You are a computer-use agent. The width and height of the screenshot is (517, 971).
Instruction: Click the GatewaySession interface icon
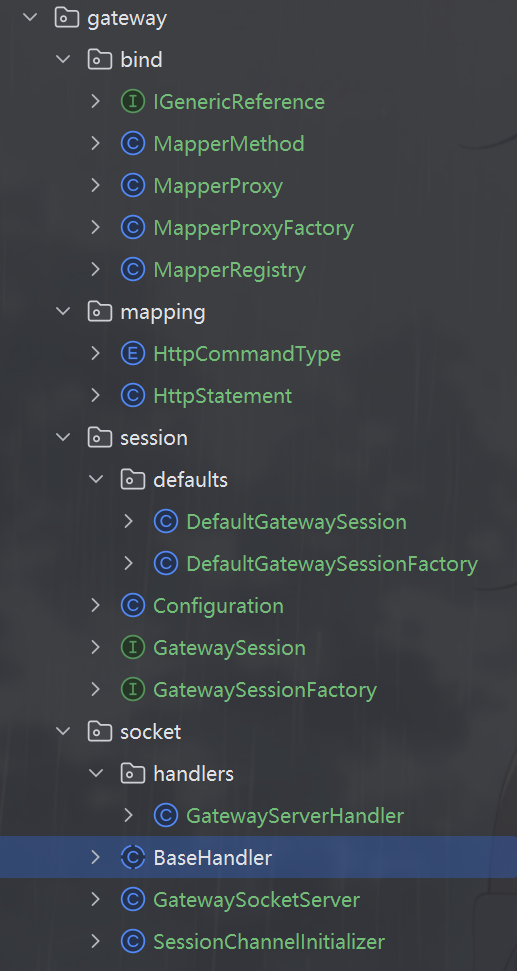coord(133,648)
